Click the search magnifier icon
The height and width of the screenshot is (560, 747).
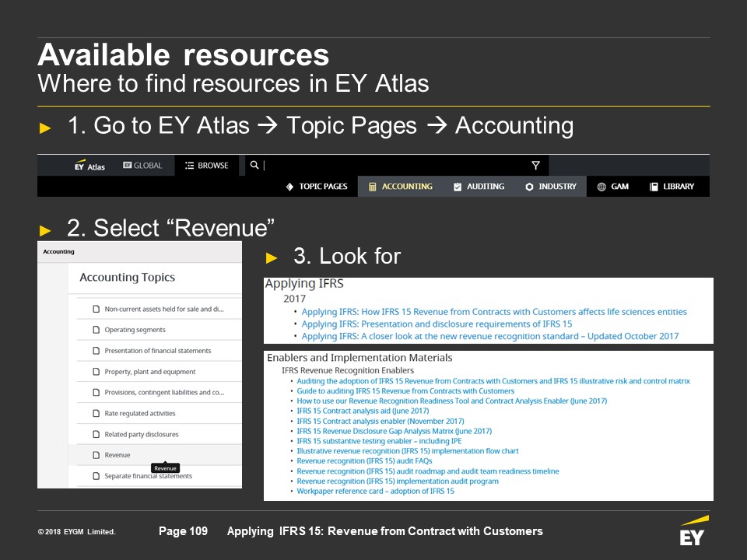tap(254, 166)
